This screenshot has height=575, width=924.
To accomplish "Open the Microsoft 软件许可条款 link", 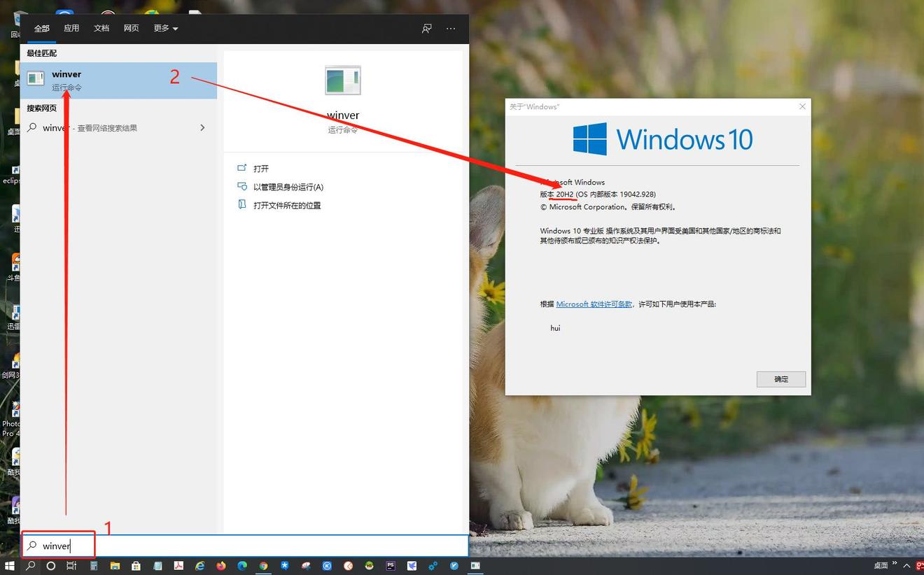I will 594,304.
